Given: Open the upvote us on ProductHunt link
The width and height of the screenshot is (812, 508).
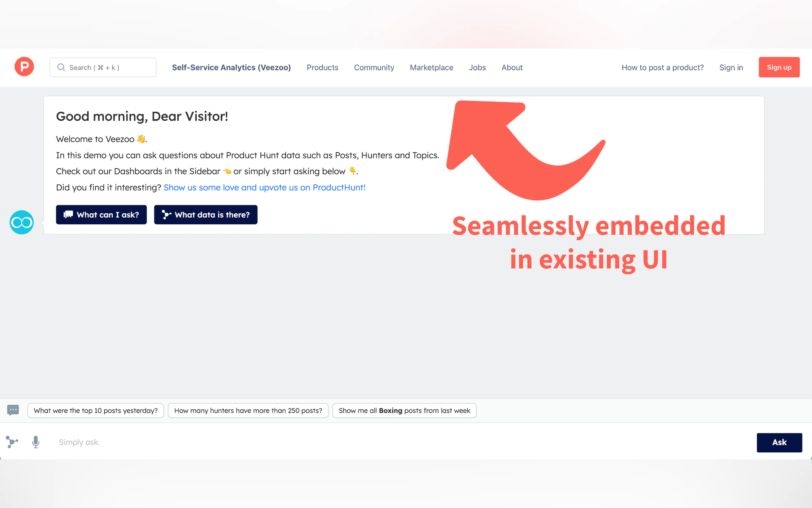Looking at the screenshot, I should click(264, 187).
